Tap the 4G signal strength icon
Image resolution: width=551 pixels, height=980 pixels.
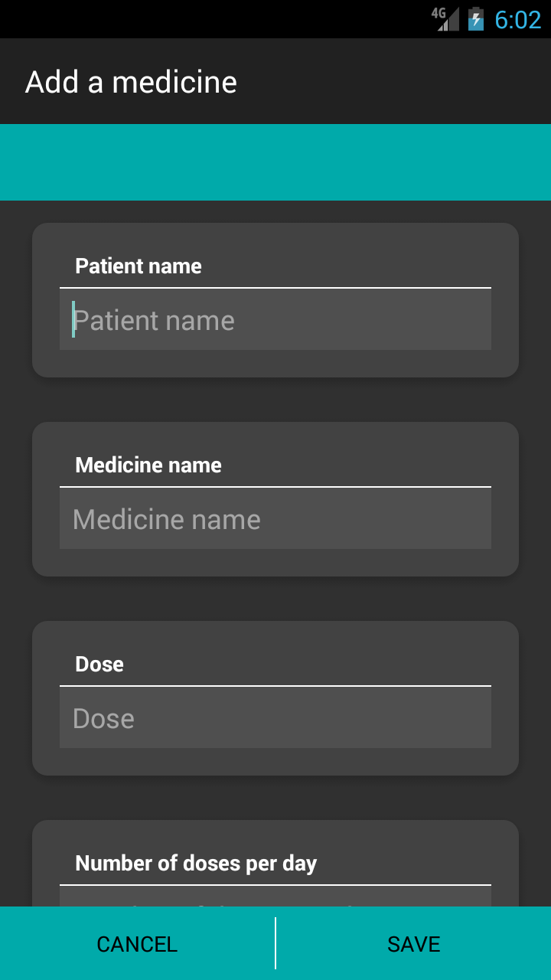point(445,18)
